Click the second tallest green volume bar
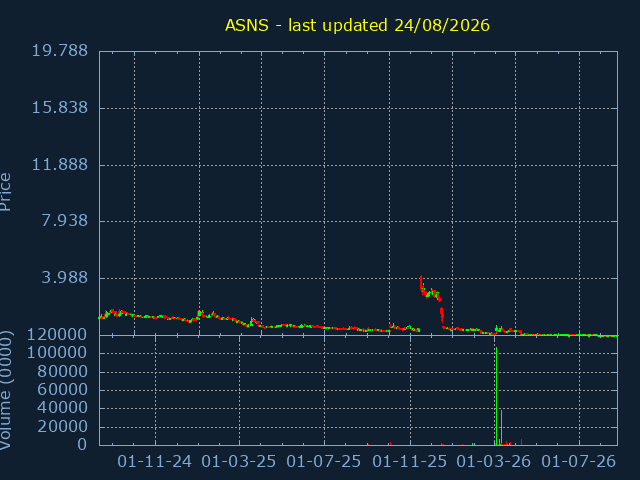Viewport: 640px width, 480px height. [x=501, y=427]
